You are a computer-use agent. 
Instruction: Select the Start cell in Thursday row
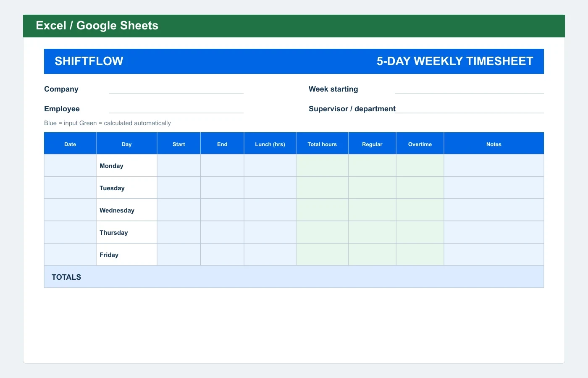(179, 232)
